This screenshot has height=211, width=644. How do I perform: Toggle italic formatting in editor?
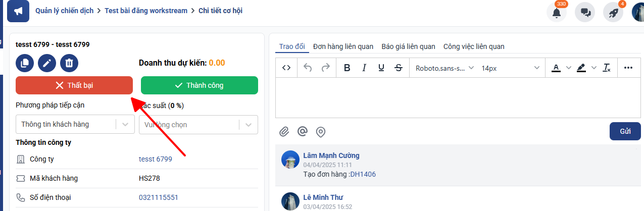(364, 68)
